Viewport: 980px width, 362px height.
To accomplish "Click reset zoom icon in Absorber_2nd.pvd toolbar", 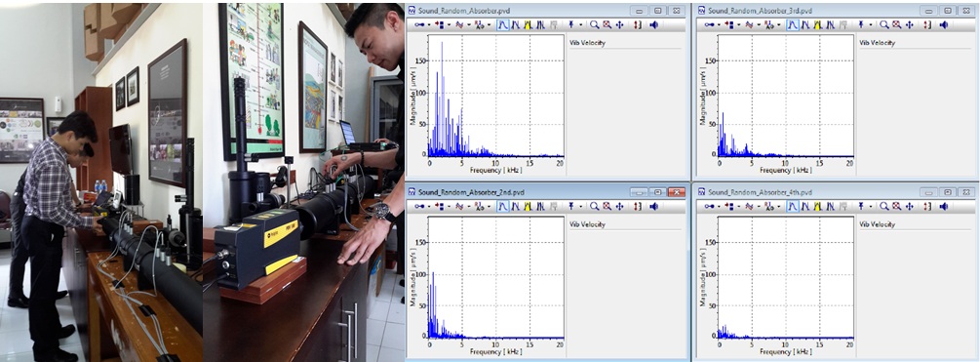I will pyautogui.click(x=607, y=206).
